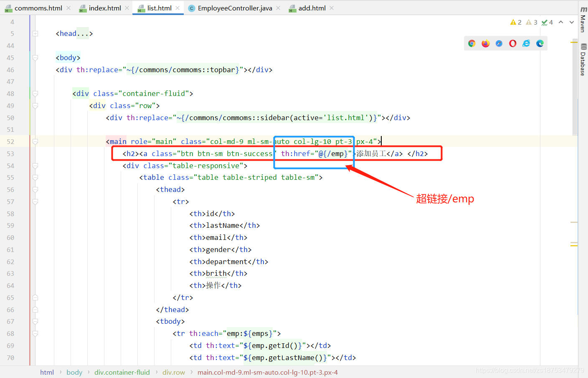Open in Chrome browser icon
588x378 pixels.
click(472, 43)
